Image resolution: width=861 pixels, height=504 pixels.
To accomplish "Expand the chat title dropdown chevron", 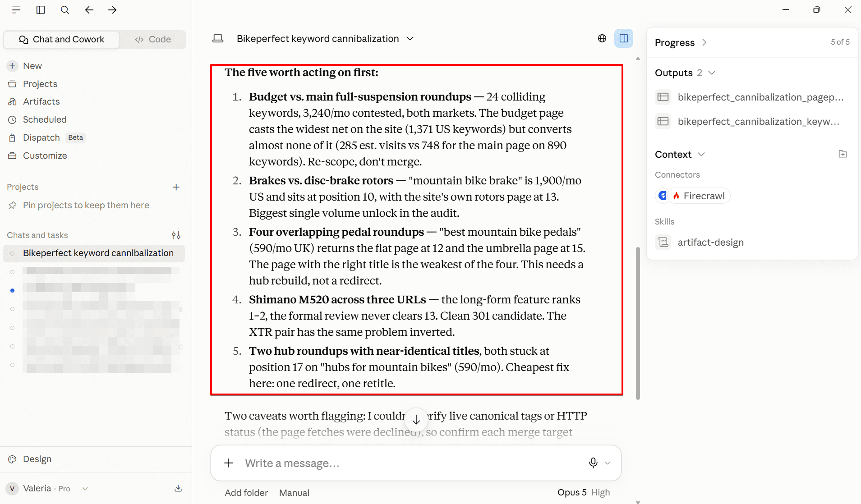I will coord(410,39).
